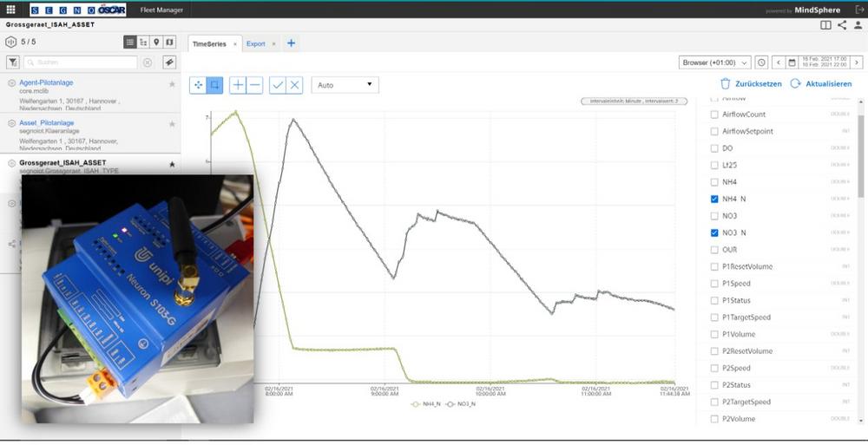Open the Auto interval dropdown
This screenshot has height=445, width=868.
point(345,85)
